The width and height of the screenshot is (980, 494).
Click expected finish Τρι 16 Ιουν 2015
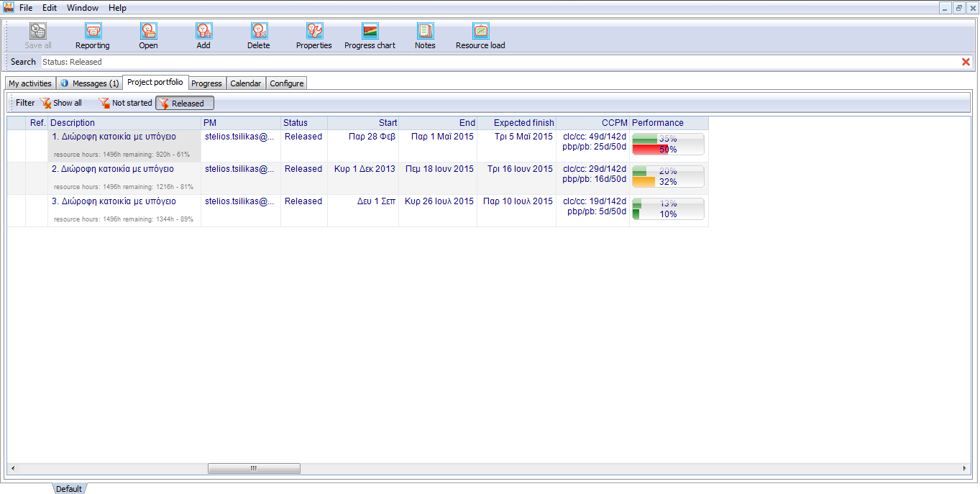[520, 169]
